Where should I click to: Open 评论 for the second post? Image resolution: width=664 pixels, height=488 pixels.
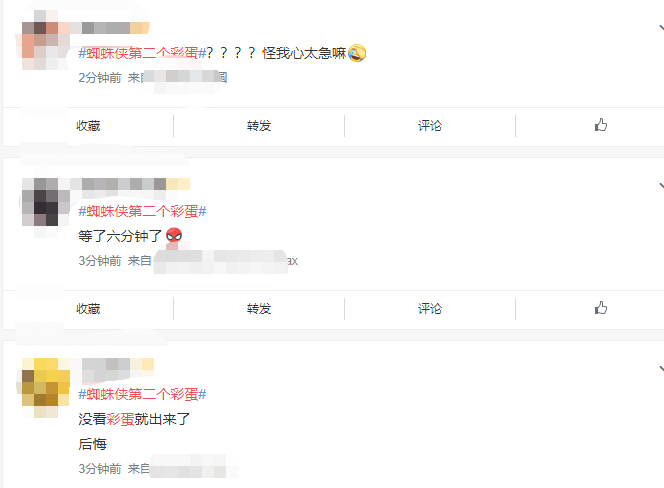[430, 309]
